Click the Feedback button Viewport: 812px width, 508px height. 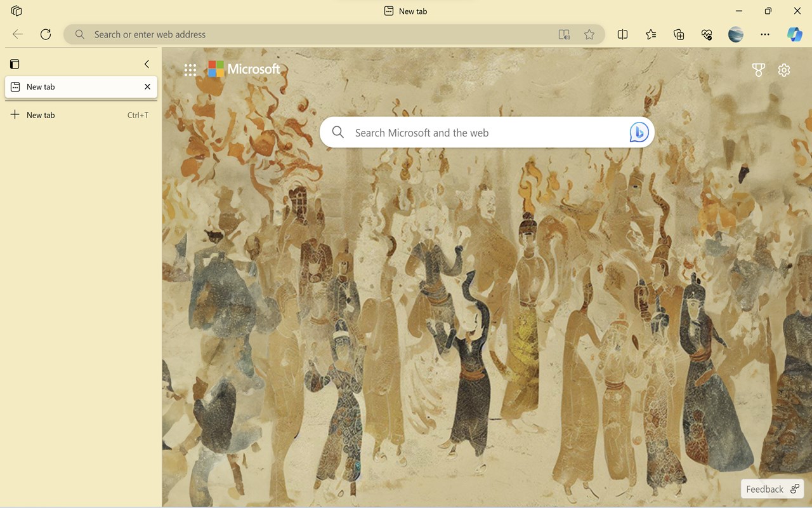pyautogui.click(x=773, y=489)
